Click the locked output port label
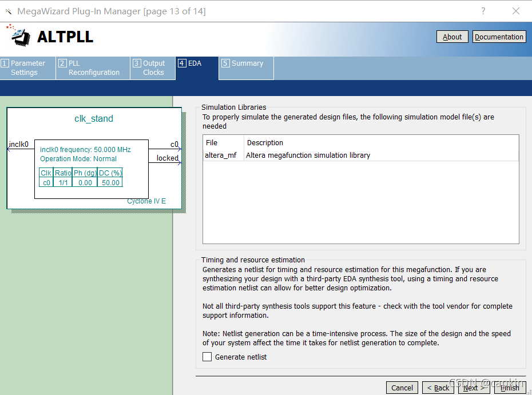The image size is (532, 395). pos(167,158)
